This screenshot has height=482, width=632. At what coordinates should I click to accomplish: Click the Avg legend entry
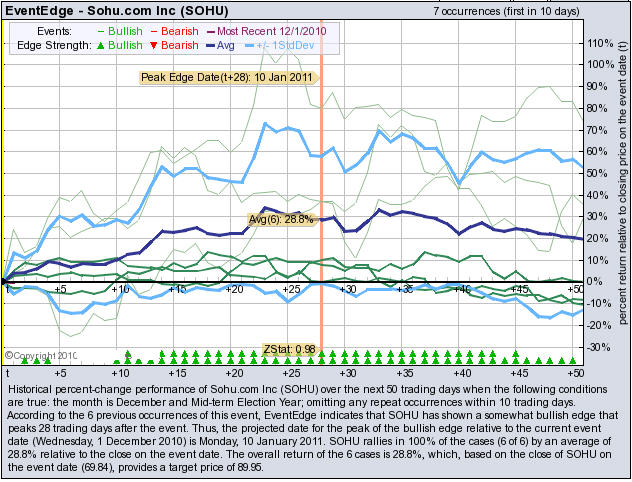tap(220, 45)
